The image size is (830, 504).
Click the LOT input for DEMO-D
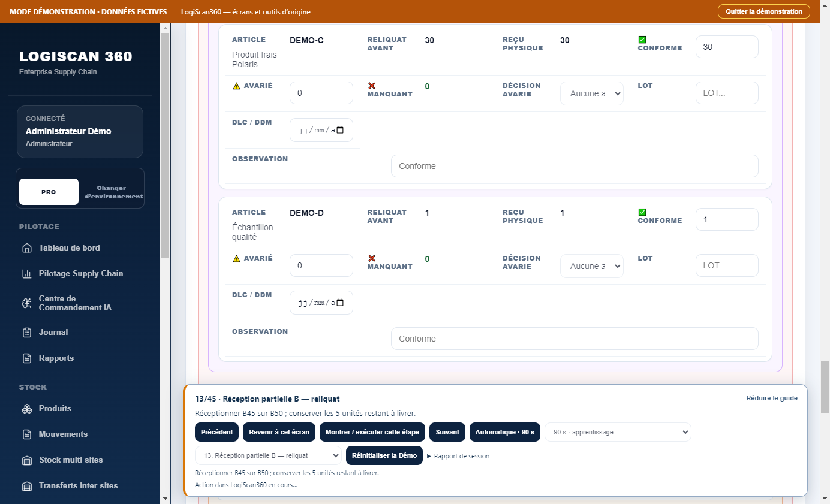click(727, 265)
